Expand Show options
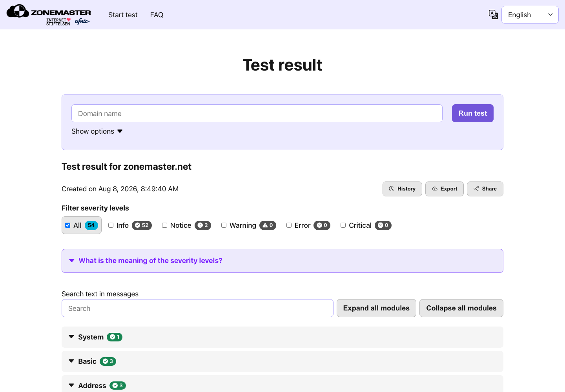Viewport: 565px width, 392px height. pos(97,131)
